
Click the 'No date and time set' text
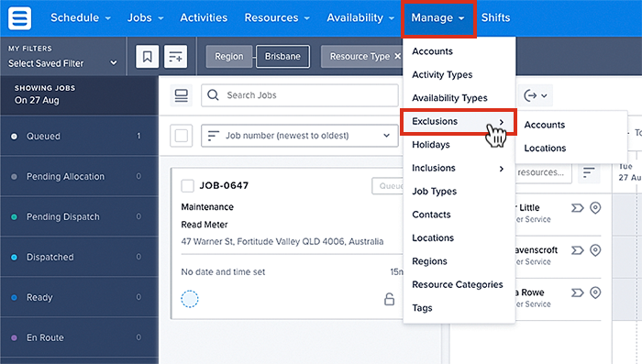tap(223, 272)
